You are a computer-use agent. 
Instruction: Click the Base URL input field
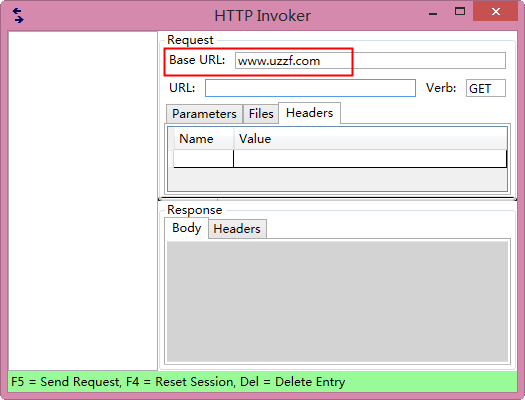370,61
